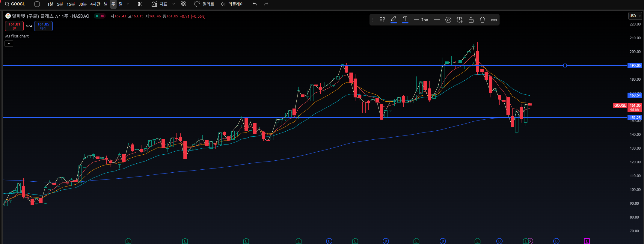Select the 주 weekly timeframe
Viewport: 644px width, 244px height.
[113, 4]
